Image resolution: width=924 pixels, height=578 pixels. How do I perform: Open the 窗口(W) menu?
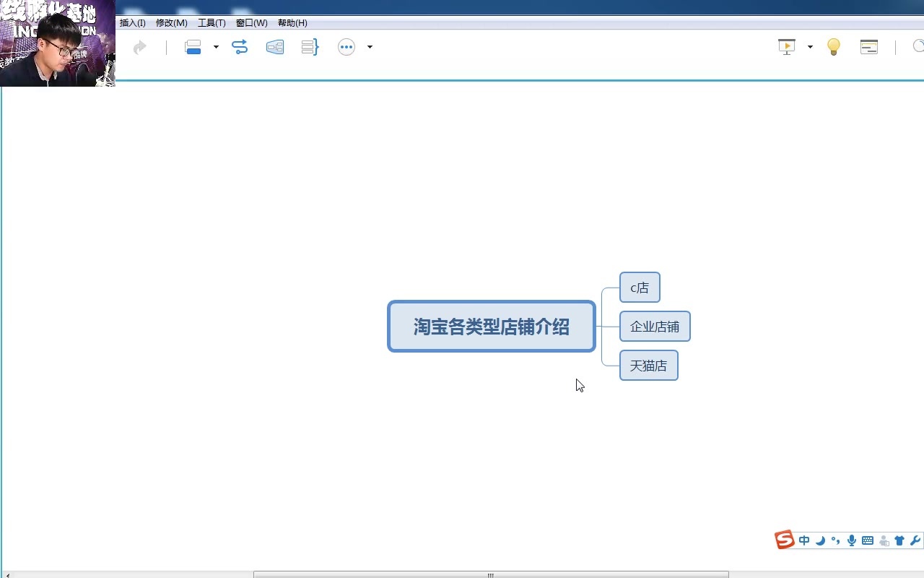[252, 23]
